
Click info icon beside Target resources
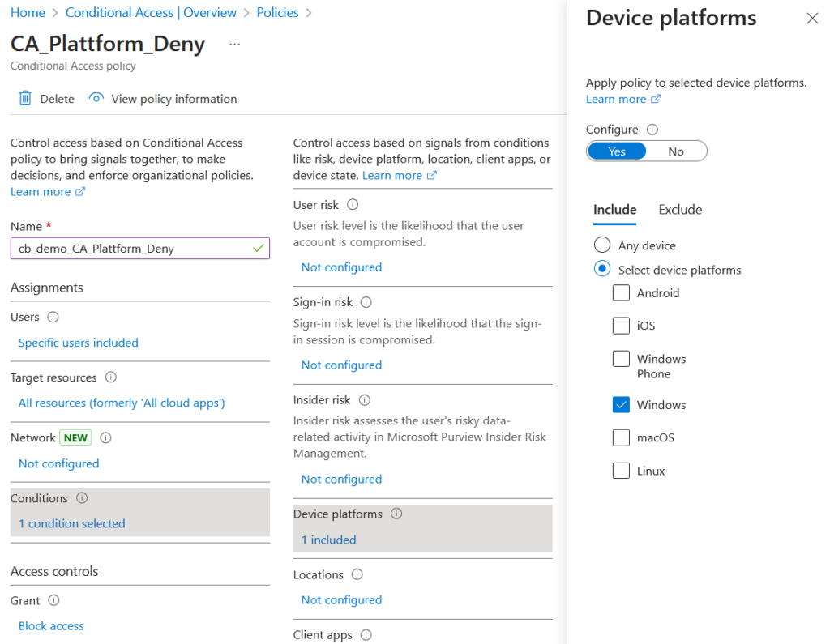[111, 377]
